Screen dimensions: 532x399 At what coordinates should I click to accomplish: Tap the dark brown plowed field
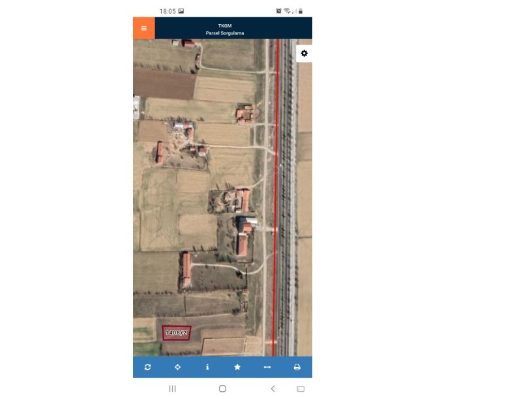(165, 84)
